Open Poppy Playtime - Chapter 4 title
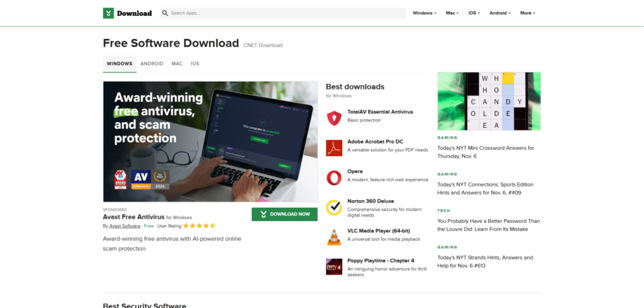The height and width of the screenshot is (308, 644). point(380,261)
